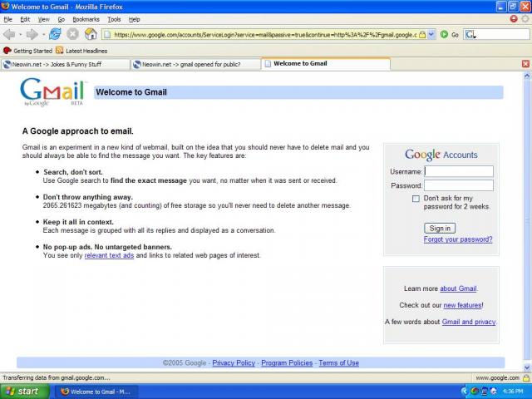Image resolution: width=532 pixels, height=399 pixels.
Task: Click the Forward navigation arrow
Action: tap(32, 34)
